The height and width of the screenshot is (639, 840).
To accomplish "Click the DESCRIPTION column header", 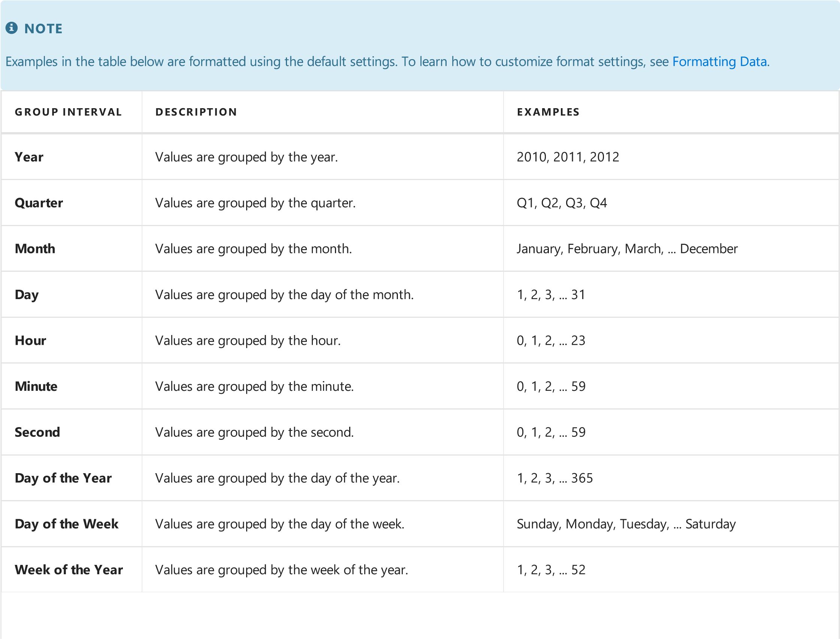I will (x=196, y=112).
